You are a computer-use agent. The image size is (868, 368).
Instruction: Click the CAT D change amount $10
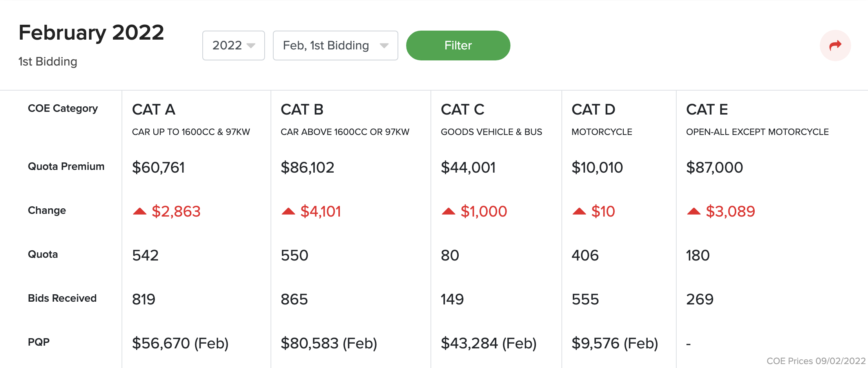(x=603, y=211)
